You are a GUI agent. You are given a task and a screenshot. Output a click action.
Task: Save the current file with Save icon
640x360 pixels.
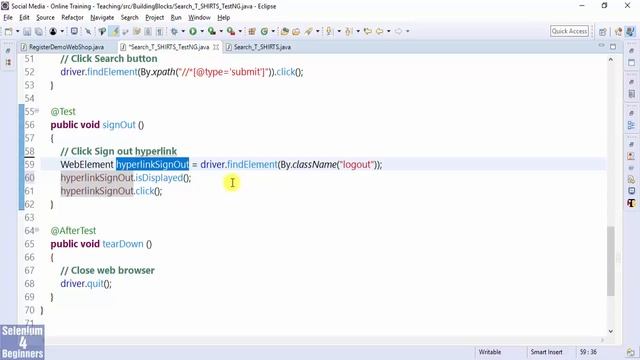tap(27, 31)
